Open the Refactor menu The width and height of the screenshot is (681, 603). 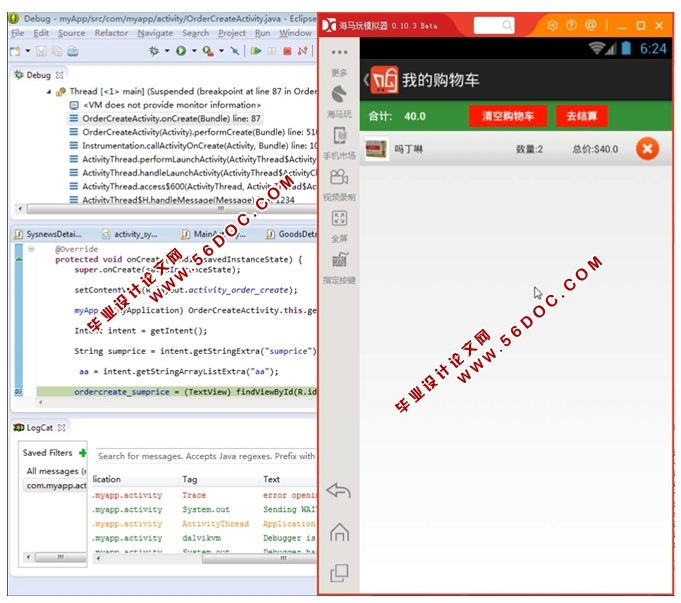(x=111, y=33)
